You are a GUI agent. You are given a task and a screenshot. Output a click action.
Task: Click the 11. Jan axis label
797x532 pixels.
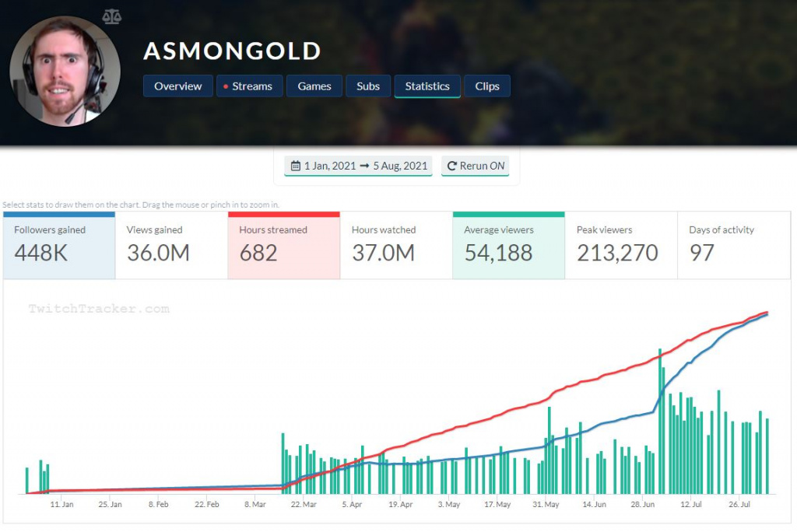(61, 505)
